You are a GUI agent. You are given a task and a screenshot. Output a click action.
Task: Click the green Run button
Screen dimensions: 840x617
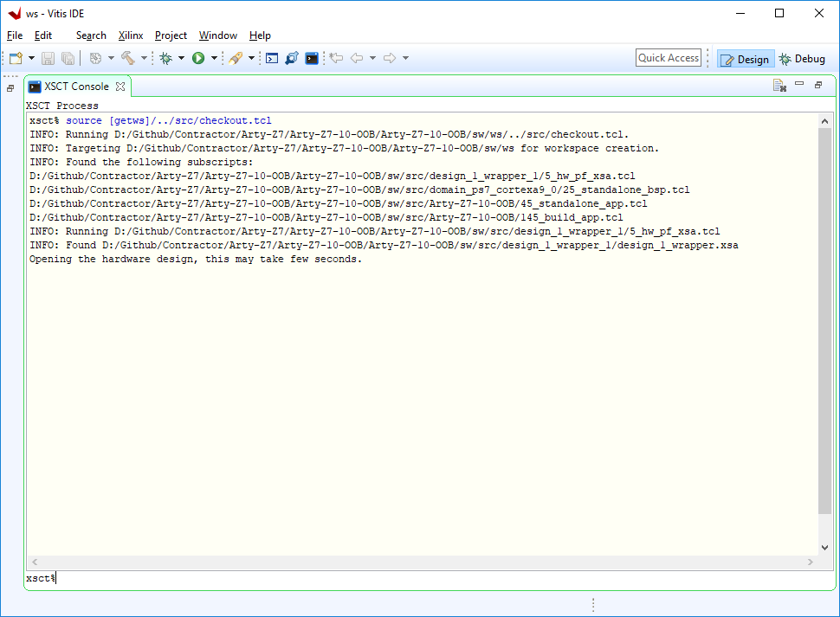[x=198, y=58]
